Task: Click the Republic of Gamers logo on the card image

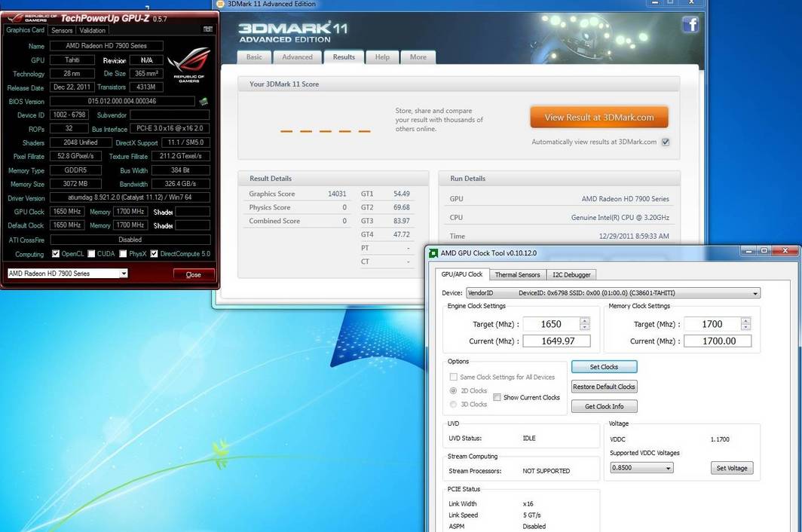Action: click(x=190, y=64)
